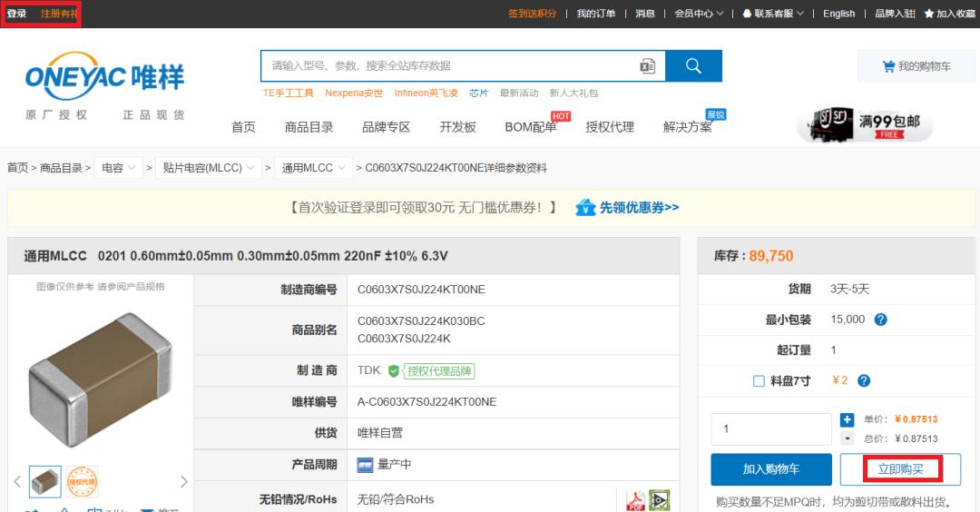Screen dimensions: 980x512
Task: Switch site language to English
Action: click(x=838, y=13)
